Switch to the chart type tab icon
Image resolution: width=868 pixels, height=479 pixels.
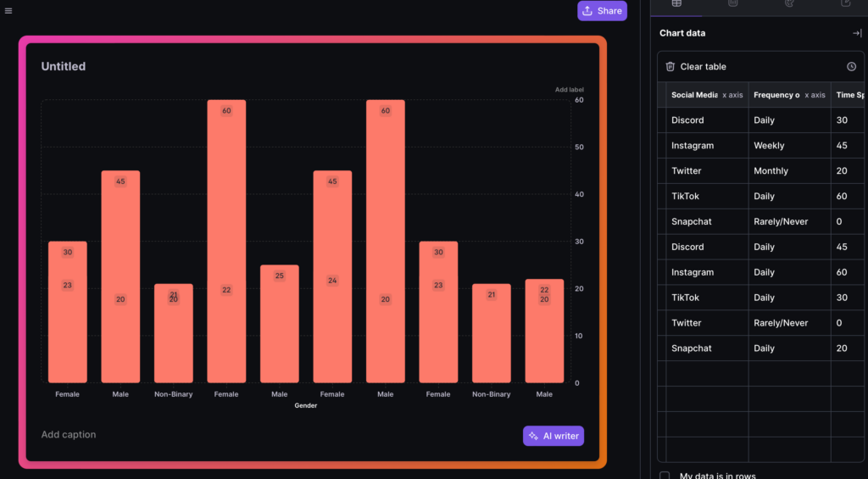pyautogui.click(x=732, y=4)
